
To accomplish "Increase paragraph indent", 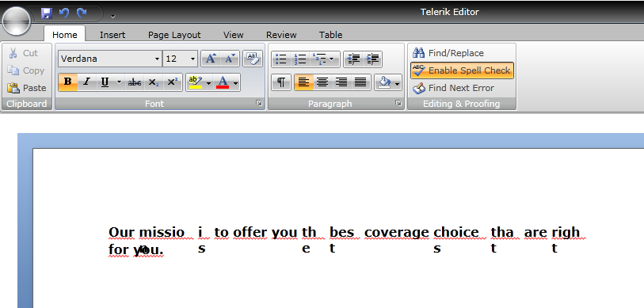I will coord(372,59).
